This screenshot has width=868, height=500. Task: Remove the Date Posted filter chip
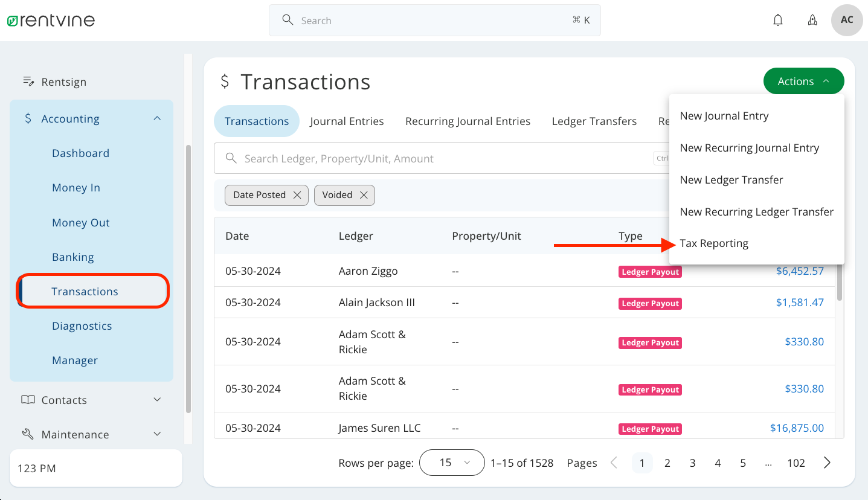point(297,194)
